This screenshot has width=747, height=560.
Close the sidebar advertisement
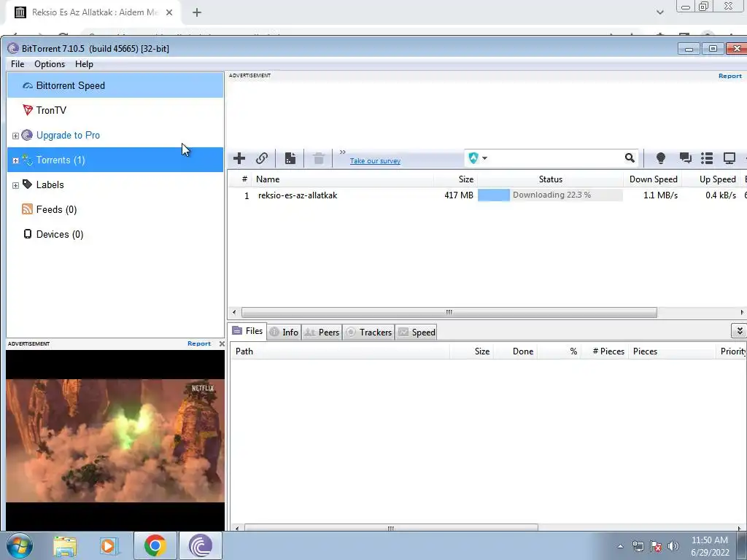[222, 343]
